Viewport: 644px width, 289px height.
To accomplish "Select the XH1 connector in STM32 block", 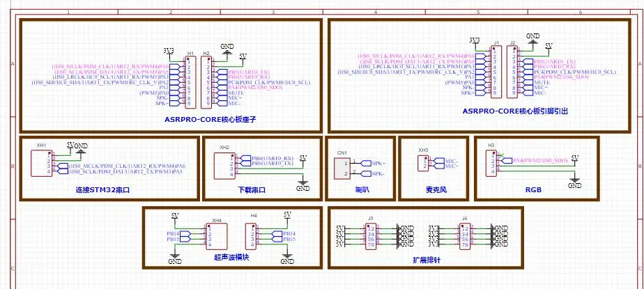I will pos(41,163).
